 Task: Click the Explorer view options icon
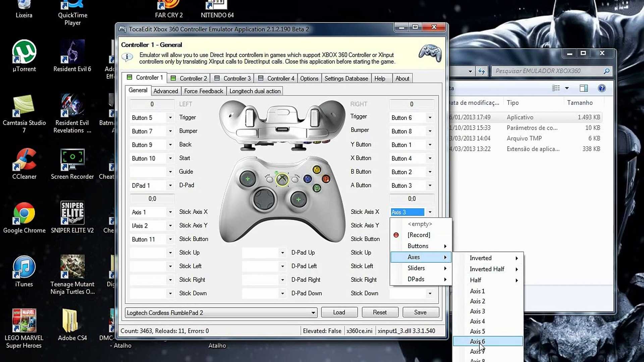556,88
